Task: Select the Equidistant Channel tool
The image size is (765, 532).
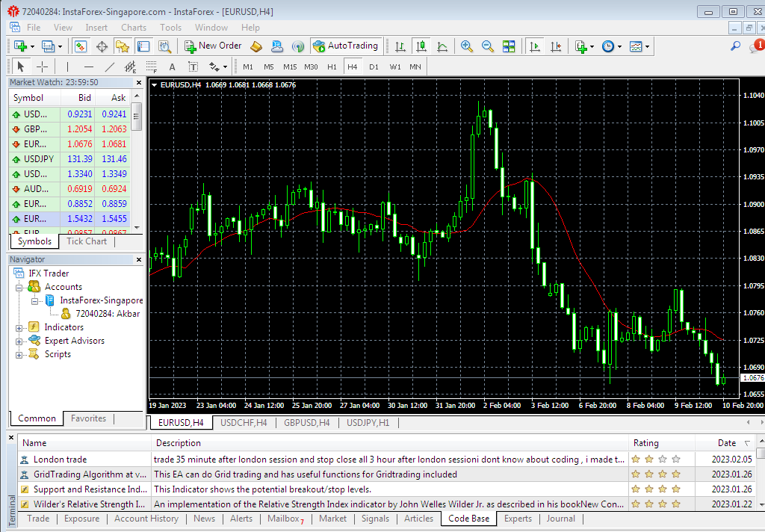Action: (130, 66)
